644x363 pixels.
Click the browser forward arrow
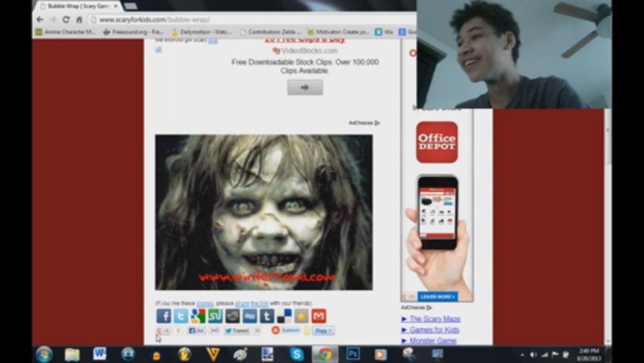[53, 20]
